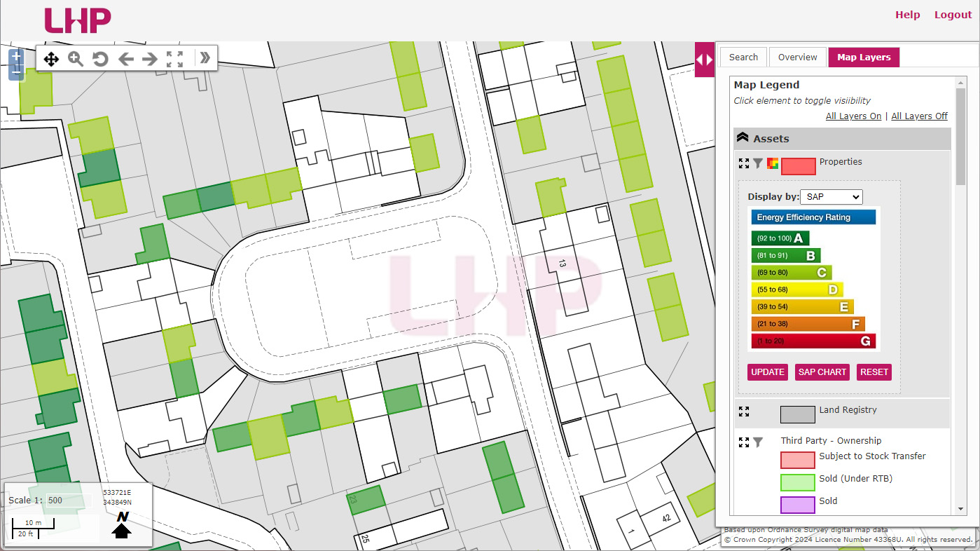Open the Overview tab
The image size is (980, 551).
(797, 57)
